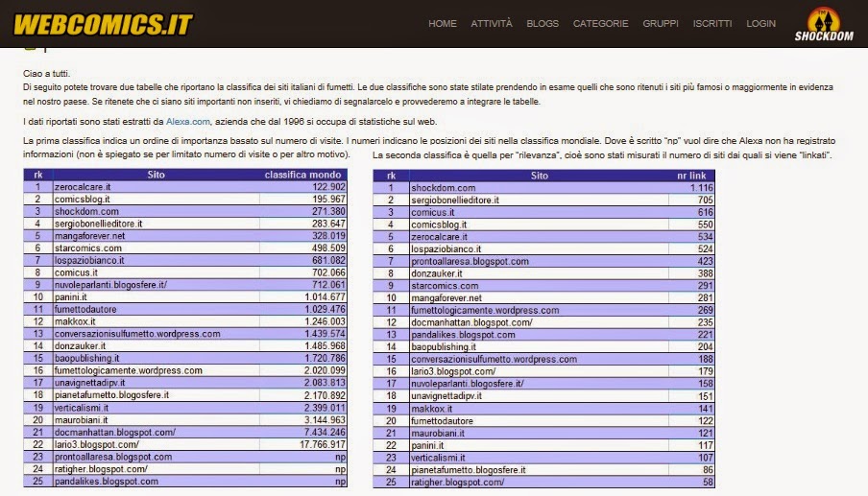
Task: Select CATEGORIE in the navigation bar
Action: pos(600,24)
